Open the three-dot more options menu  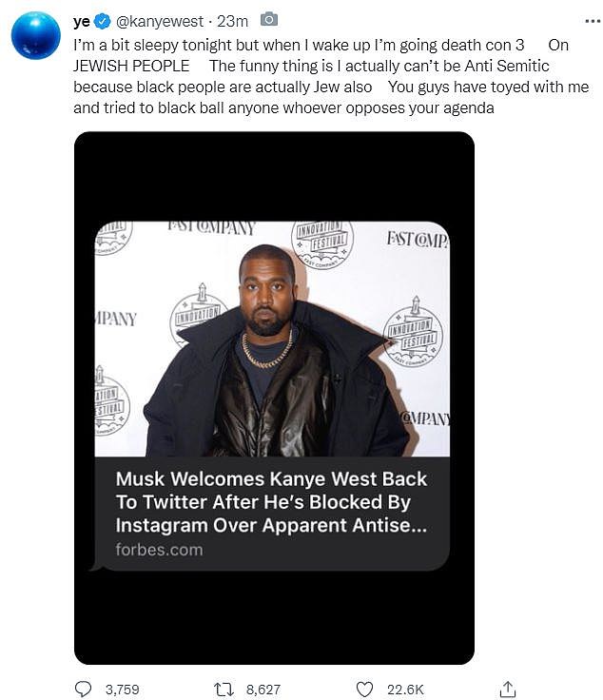[592, 20]
